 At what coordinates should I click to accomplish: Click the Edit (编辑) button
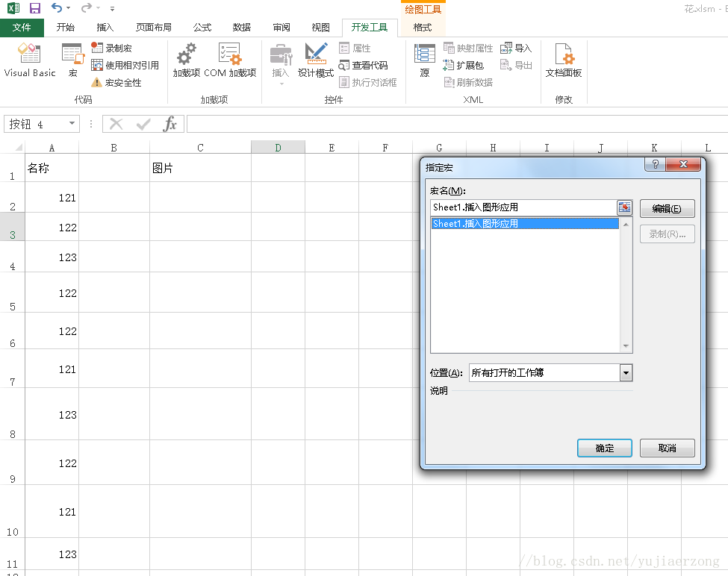point(667,209)
